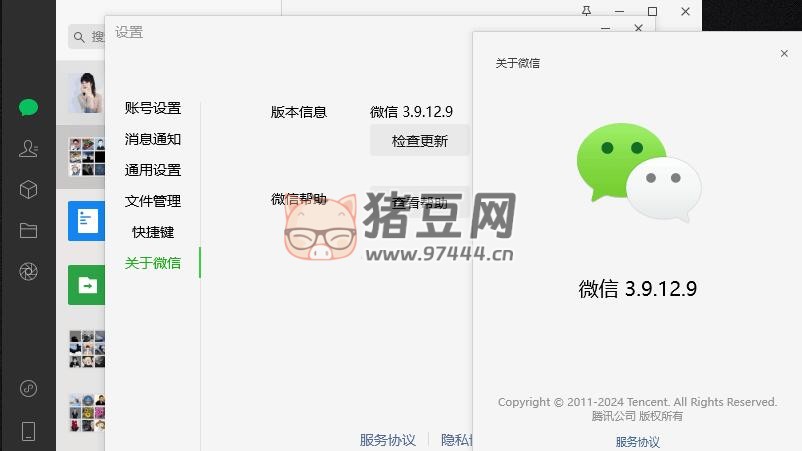Open the Chats icon in the sidebar
Image resolution: width=802 pixels, height=451 pixels.
[28, 108]
